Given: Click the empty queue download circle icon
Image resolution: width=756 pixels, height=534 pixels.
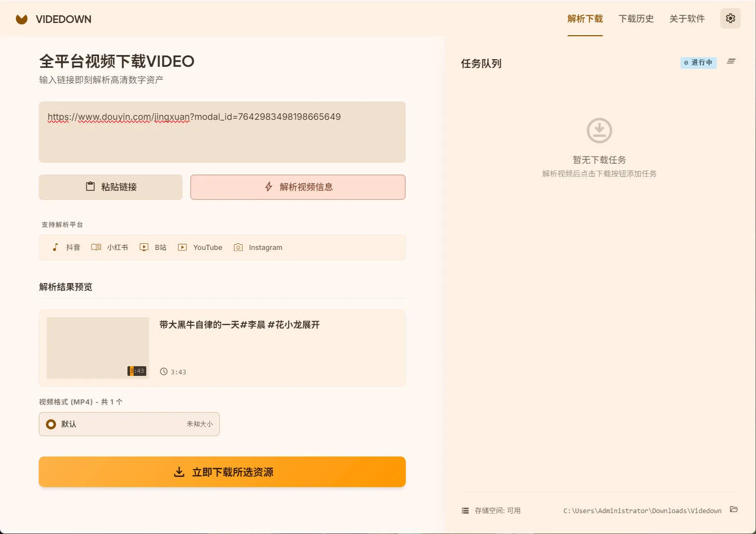Looking at the screenshot, I should [599, 131].
